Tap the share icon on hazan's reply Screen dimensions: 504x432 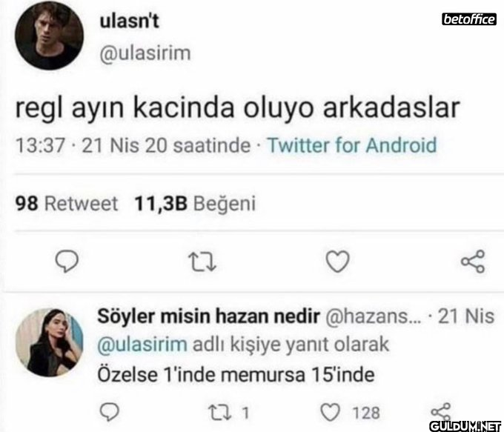click(x=440, y=411)
